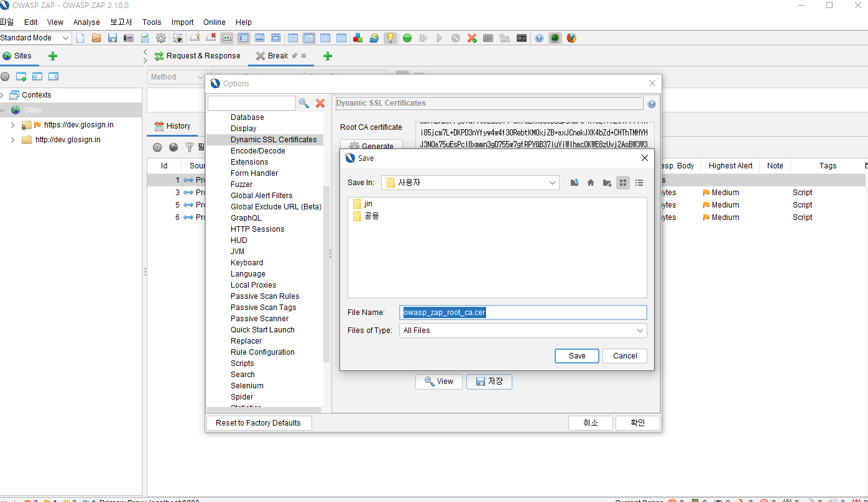
Task: Cancel the Save dialog
Action: pos(625,356)
